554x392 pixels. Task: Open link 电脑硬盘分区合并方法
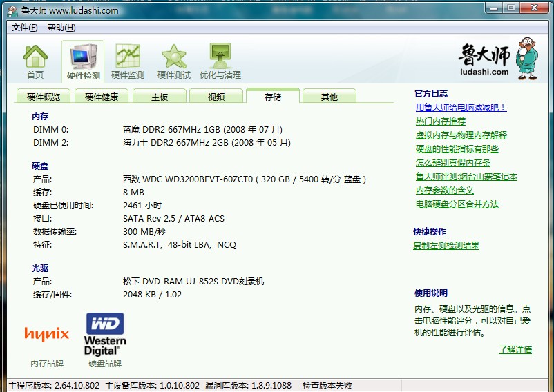[457, 204]
